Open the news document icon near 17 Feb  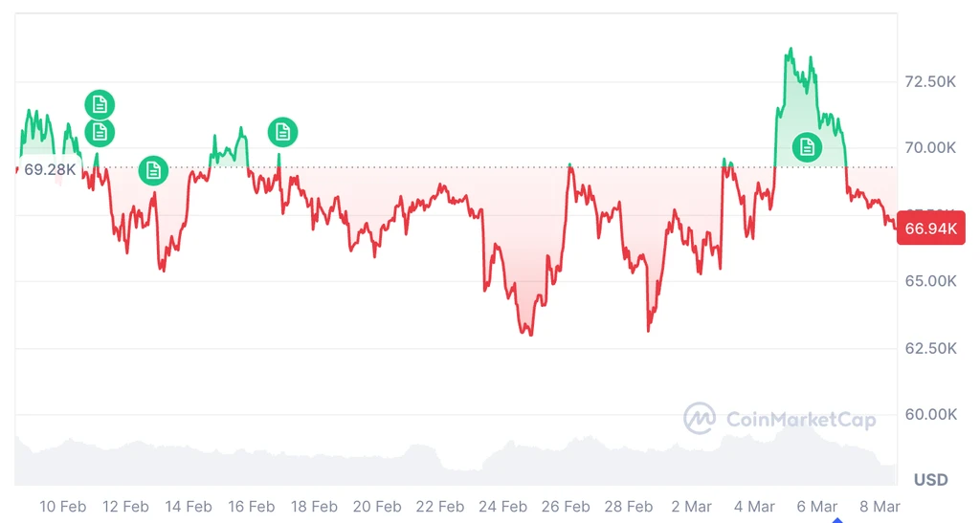(x=282, y=132)
